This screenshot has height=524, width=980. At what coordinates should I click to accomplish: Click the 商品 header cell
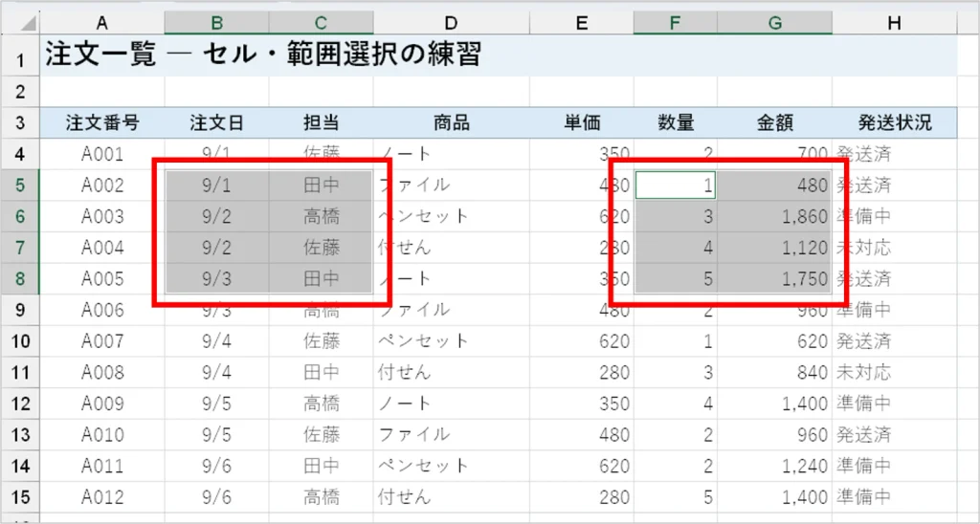coord(452,123)
